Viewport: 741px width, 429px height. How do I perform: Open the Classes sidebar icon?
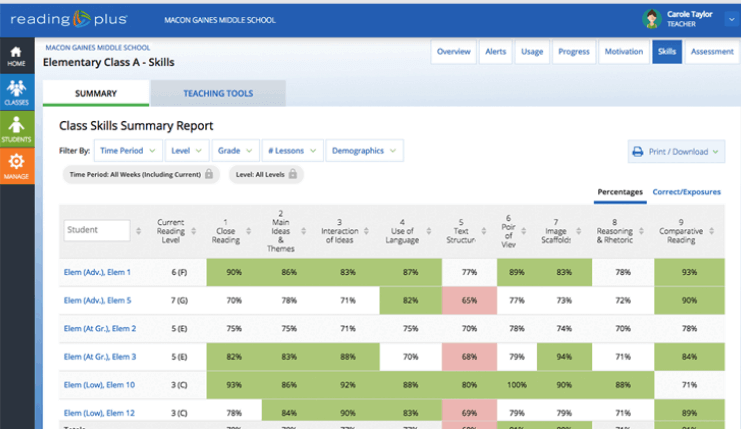(x=15, y=90)
